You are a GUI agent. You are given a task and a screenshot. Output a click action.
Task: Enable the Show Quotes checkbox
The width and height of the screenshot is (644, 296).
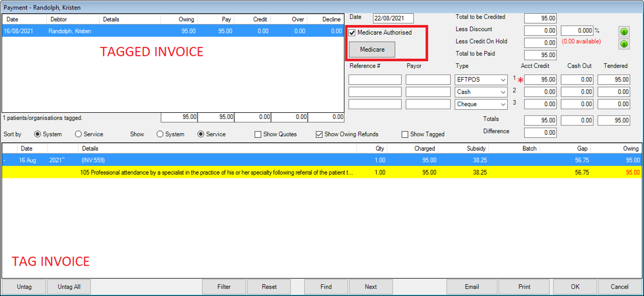[x=258, y=134]
